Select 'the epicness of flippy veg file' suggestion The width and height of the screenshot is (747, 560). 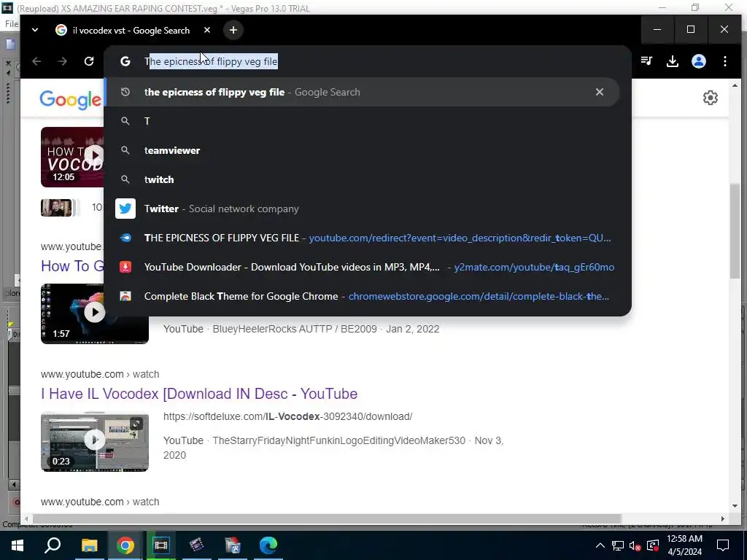click(x=362, y=92)
